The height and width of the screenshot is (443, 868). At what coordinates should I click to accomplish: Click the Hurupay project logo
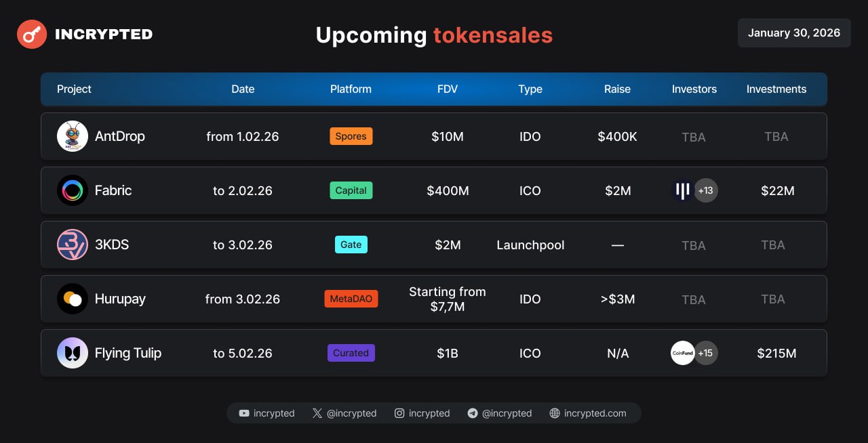73,299
